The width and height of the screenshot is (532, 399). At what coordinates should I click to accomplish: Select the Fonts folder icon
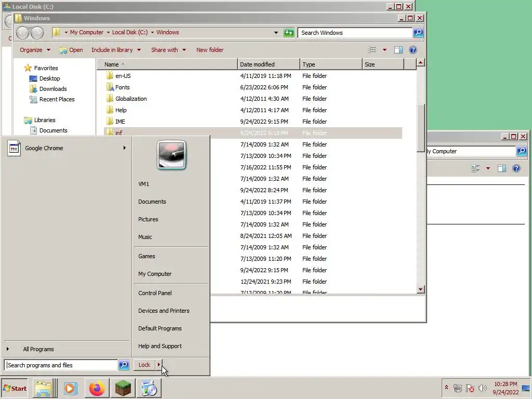click(110, 87)
